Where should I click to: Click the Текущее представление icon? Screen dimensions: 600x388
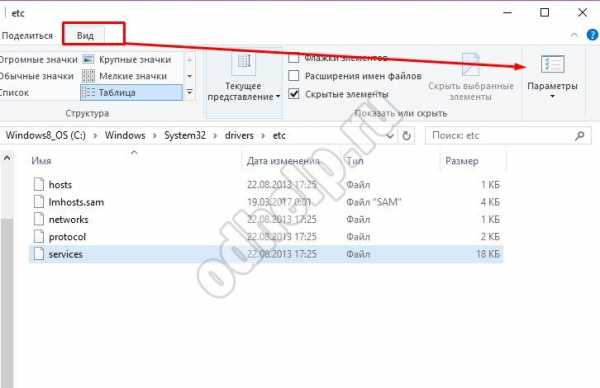point(244,61)
